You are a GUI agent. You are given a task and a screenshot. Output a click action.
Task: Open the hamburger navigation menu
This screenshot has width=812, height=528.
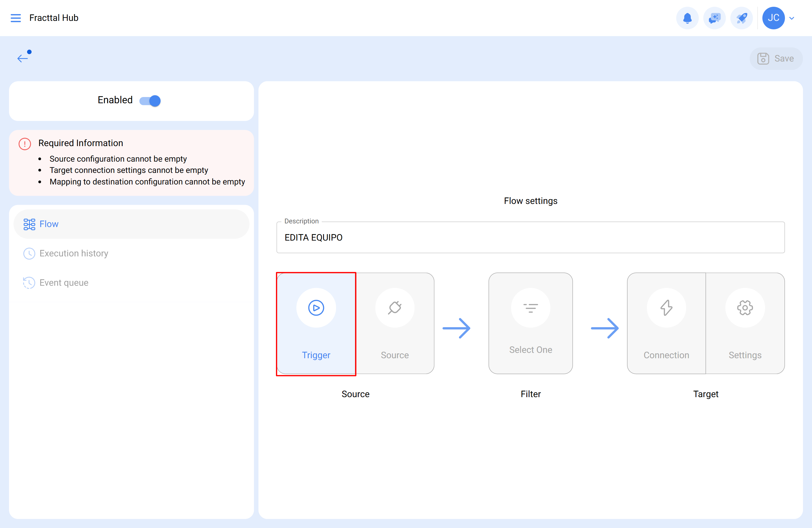[16, 18]
